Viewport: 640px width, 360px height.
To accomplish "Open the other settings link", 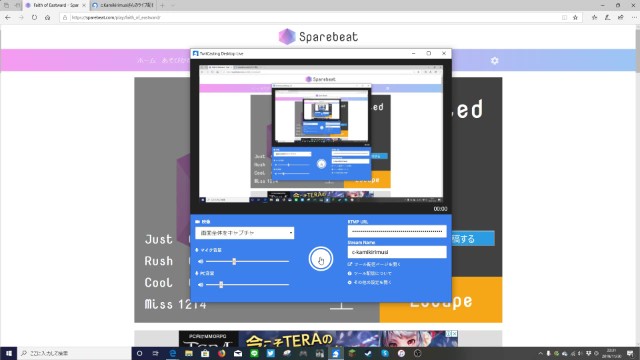I will (x=369, y=282).
